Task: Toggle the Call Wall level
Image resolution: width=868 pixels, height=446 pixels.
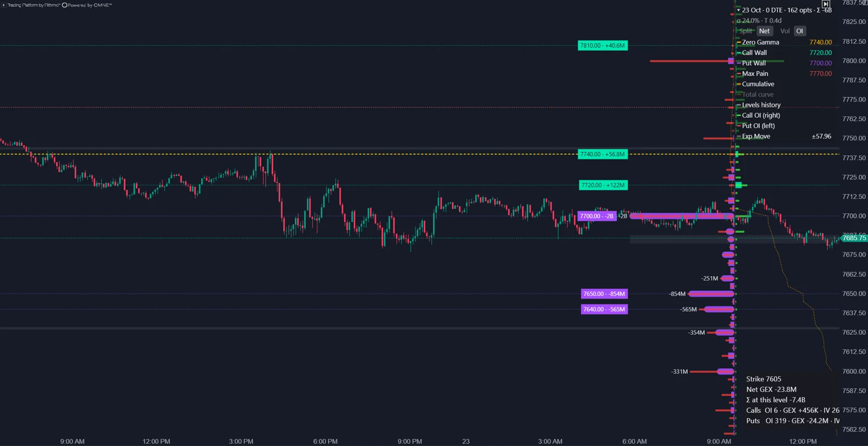Action: 751,53
